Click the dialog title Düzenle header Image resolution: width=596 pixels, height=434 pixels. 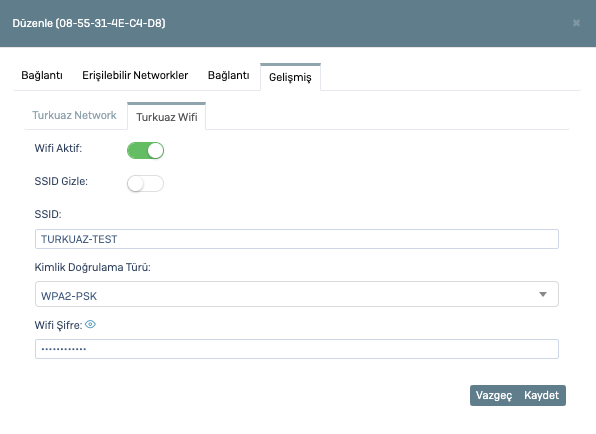[x=89, y=23]
